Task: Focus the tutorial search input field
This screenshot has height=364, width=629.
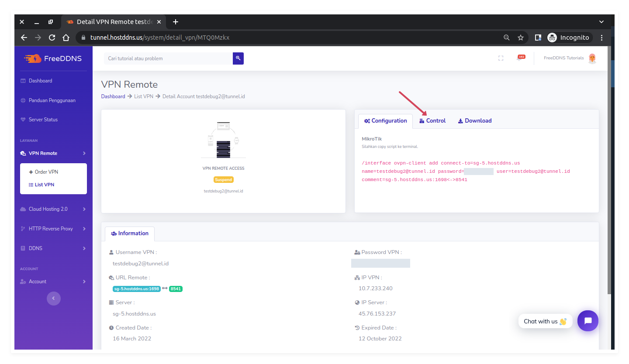Action: (x=168, y=58)
